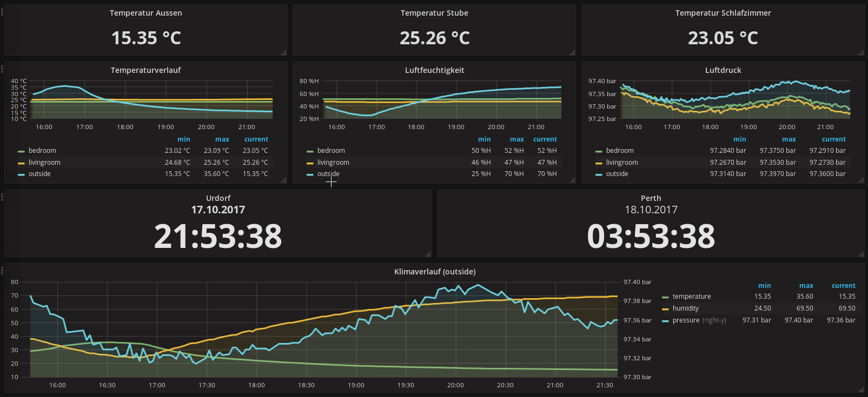Viewport: 868px width, 397px height.
Task: Open row menu dots beside Urdorf clock
Action: point(2,197)
